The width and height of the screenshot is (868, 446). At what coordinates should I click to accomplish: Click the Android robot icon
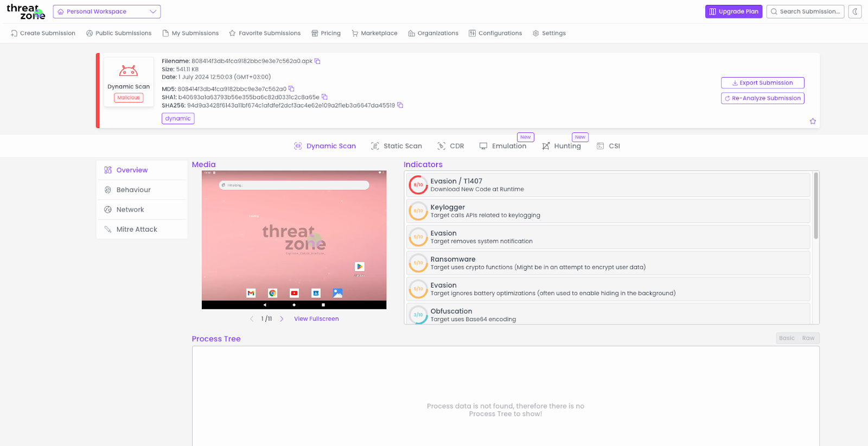tap(129, 71)
